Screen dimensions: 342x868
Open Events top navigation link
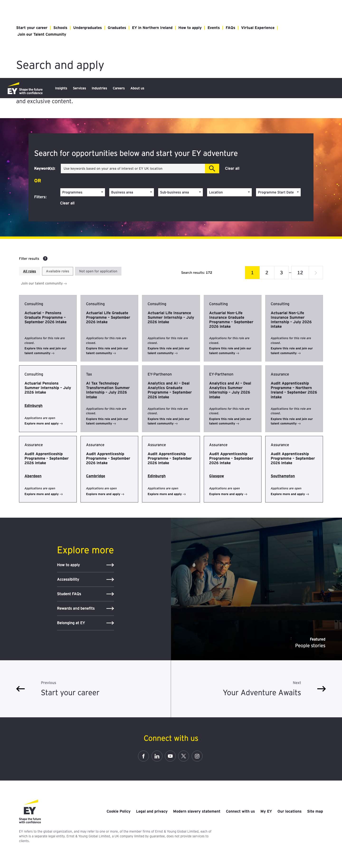click(x=214, y=28)
